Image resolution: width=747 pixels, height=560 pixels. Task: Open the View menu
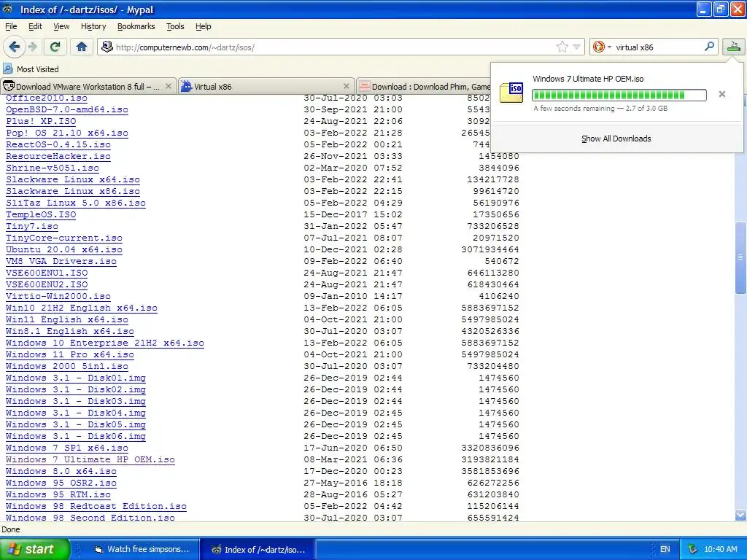[61, 26]
